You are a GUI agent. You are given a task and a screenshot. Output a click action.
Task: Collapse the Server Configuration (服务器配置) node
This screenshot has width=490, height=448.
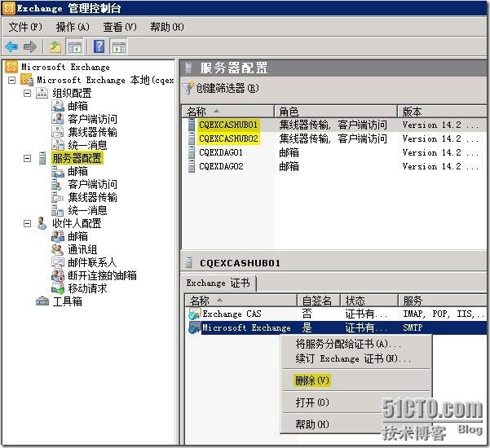pyautogui.click(x=27, y=158)
